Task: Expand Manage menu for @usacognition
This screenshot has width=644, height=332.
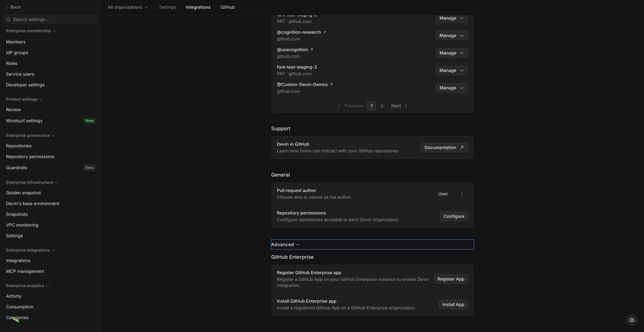Action: [452, 53]
